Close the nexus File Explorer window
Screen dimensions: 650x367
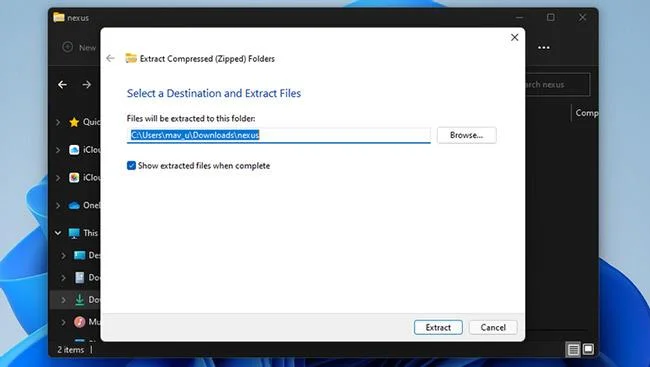coord(582,17)
